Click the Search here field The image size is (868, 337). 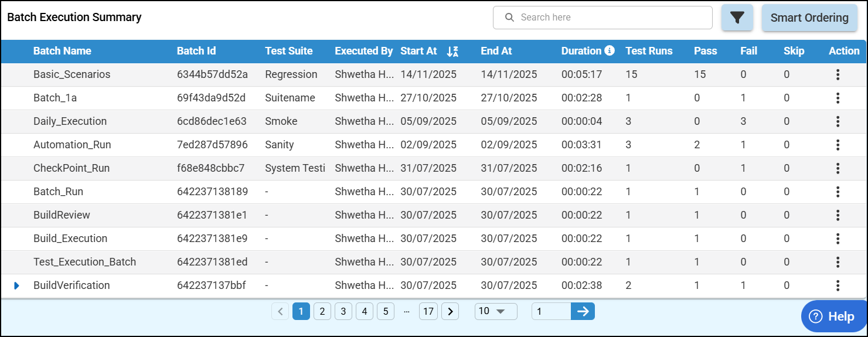(x=610, y=18)
